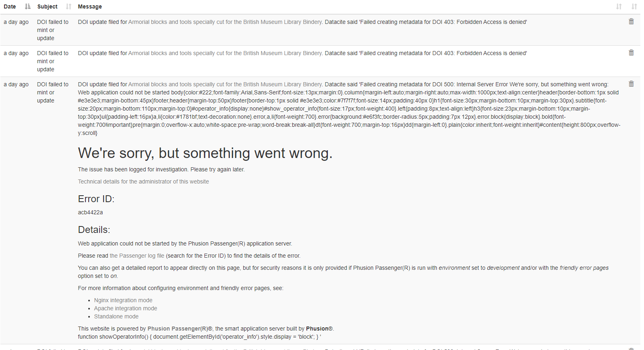Open the Nginx integration mode link

coord(123,300)
